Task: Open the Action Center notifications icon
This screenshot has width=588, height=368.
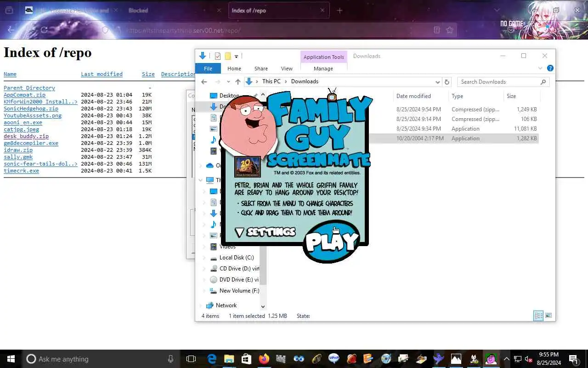Action: (573, 359)
